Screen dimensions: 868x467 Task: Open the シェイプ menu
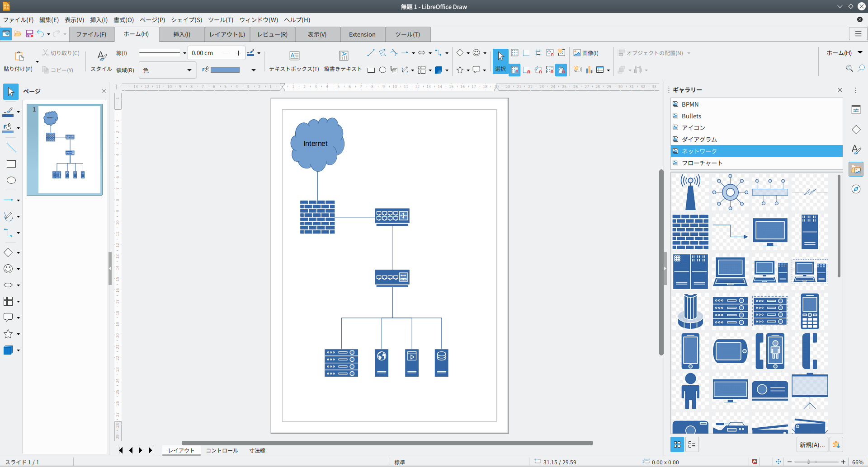186,20
